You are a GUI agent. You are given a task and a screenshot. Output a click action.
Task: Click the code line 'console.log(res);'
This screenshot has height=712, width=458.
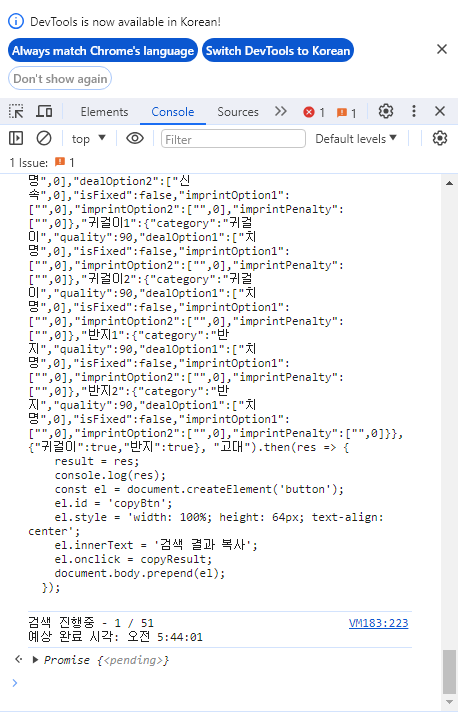pos(110,475)
